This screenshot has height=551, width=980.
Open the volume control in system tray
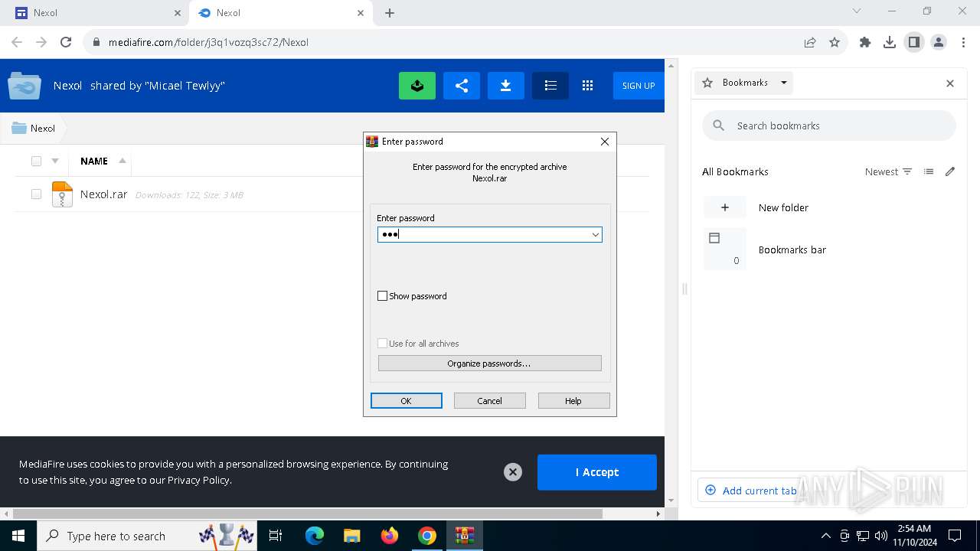[x=881, y=536]
